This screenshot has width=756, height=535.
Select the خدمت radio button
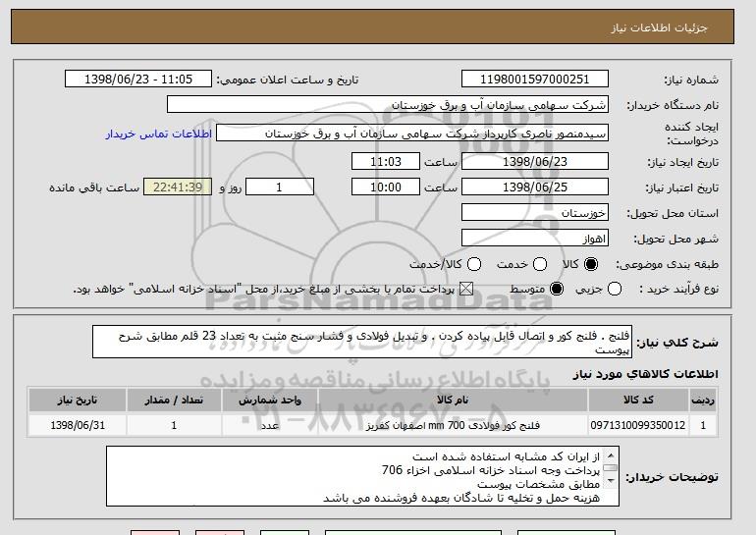tap(540, 264)
